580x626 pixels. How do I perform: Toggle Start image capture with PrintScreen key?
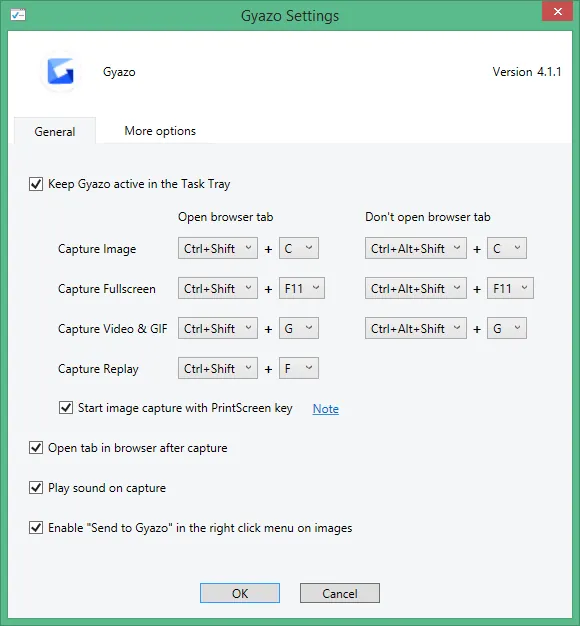pos(66,408)
